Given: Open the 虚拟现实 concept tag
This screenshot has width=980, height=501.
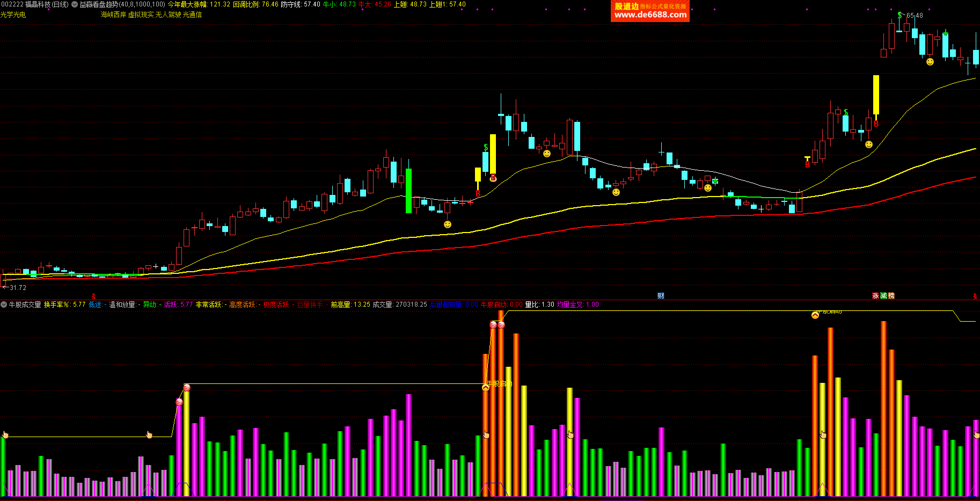Looking at the screenshot, I should [141, 14].
